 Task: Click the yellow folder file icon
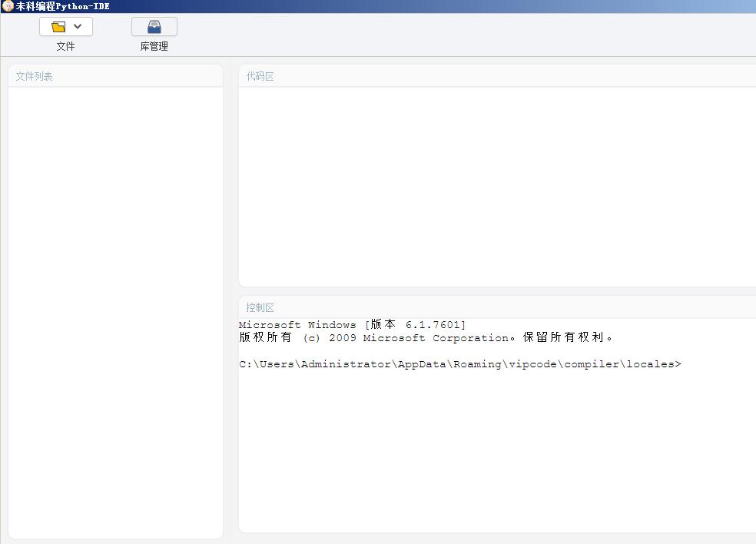pyautogui.click(x=58, y=27)
